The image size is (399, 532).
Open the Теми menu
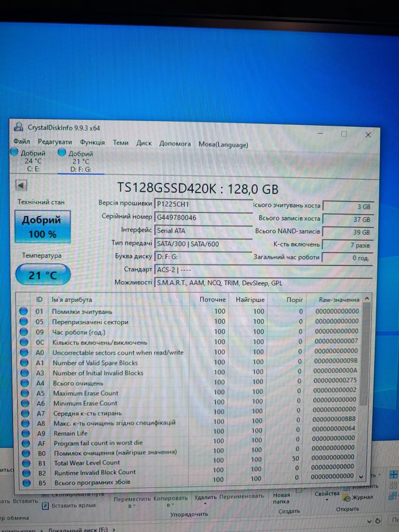point(121,142)
